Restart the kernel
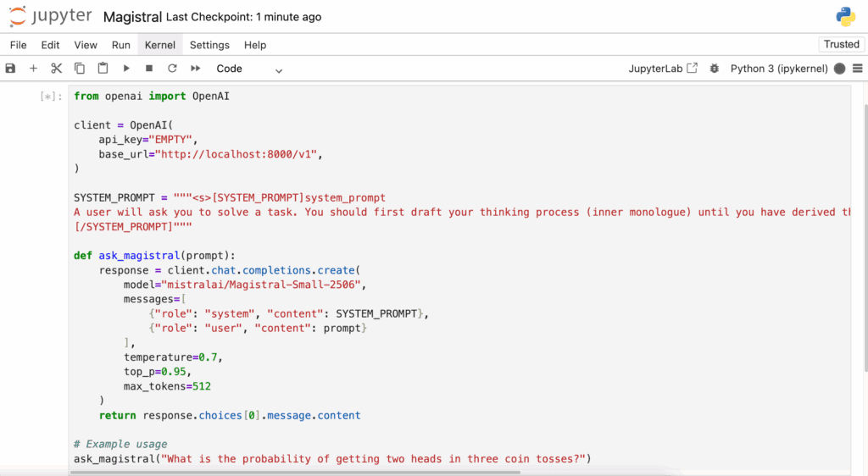Screen dimensions: 868x476 click(172, 69)
